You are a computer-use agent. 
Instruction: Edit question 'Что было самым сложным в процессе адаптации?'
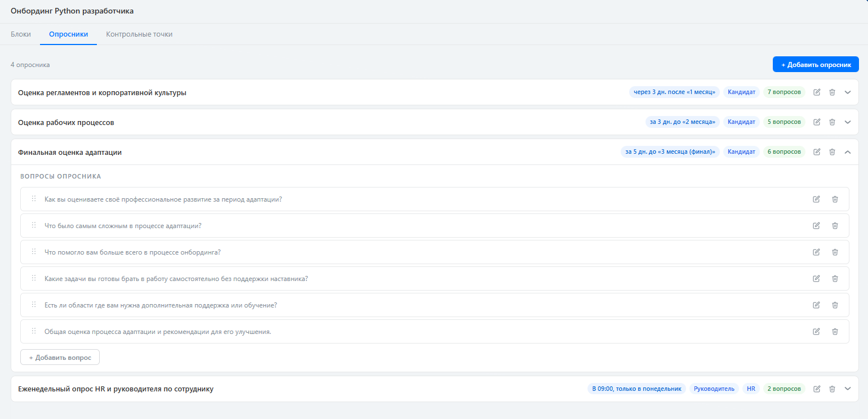816,226
